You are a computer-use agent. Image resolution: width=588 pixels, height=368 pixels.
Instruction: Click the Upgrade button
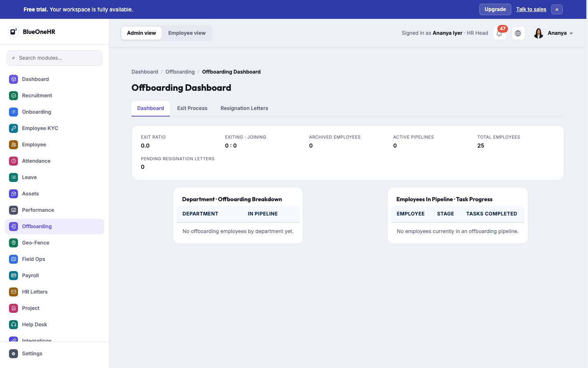495,9
